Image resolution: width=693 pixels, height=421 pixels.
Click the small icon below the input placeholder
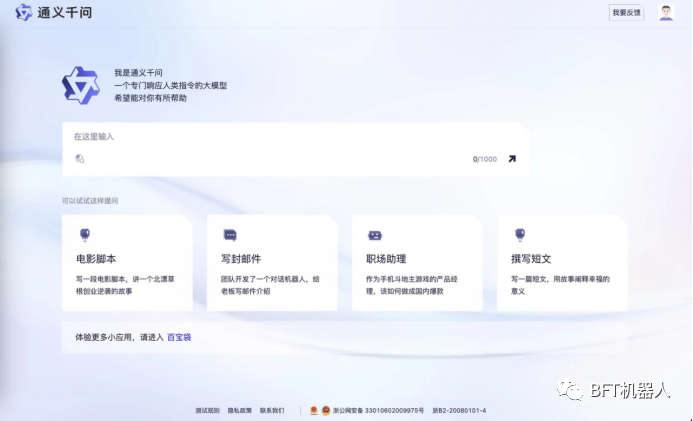click(80, 159)
